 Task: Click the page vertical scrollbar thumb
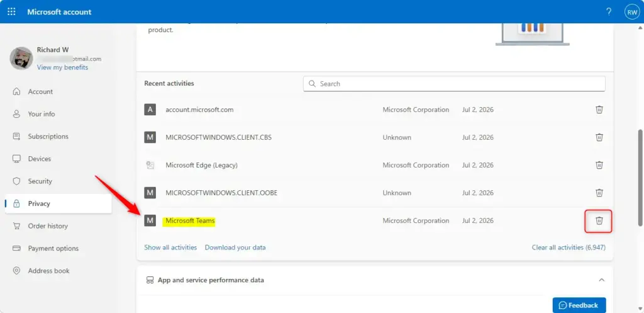[640, 178]
